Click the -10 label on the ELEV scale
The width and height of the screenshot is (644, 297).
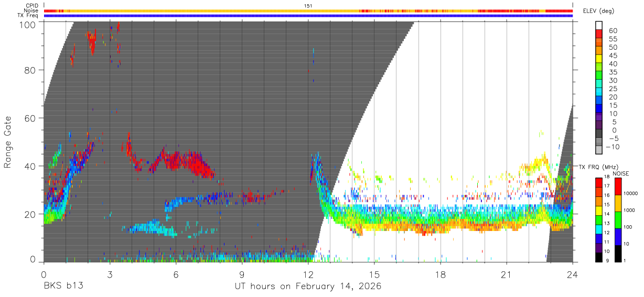point(614,147)
